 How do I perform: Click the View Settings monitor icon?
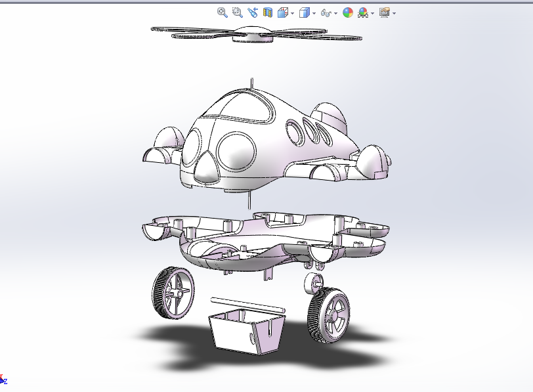click(385, 12)
